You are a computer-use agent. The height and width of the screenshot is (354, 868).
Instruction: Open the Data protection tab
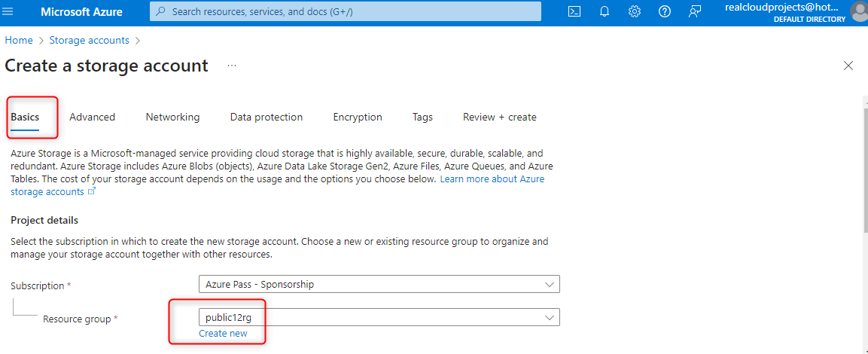[x=266, y=117]
